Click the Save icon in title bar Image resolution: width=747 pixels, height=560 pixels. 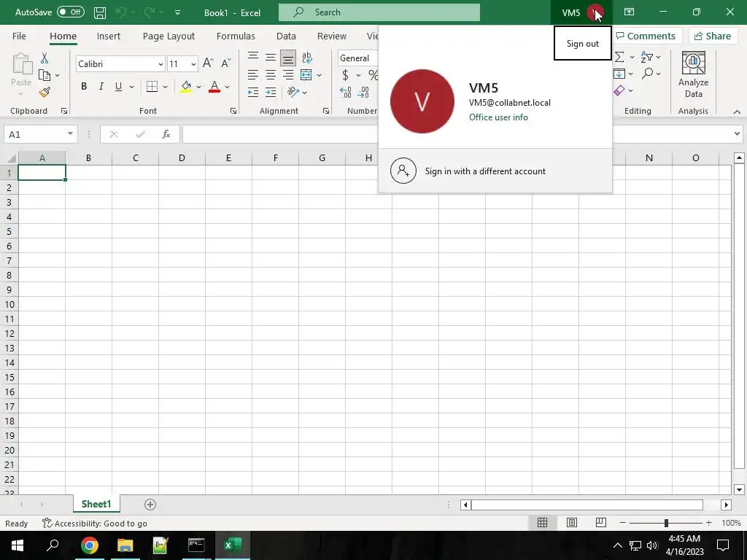pos(99,12)
